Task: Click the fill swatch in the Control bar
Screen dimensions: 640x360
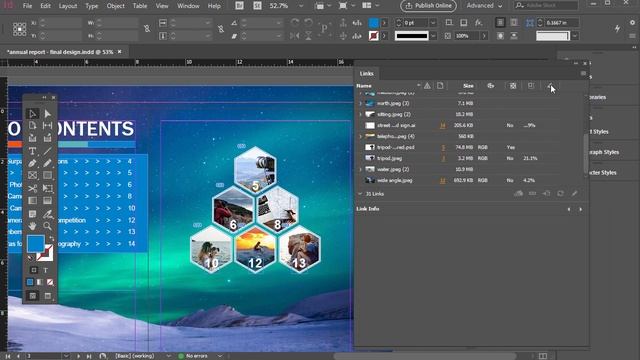Action: [x=373, y=23]
